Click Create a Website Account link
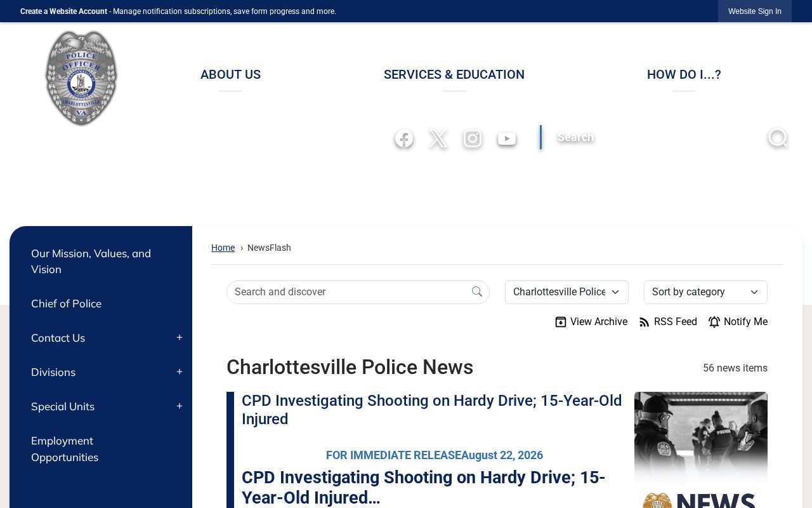 point(63,11)
